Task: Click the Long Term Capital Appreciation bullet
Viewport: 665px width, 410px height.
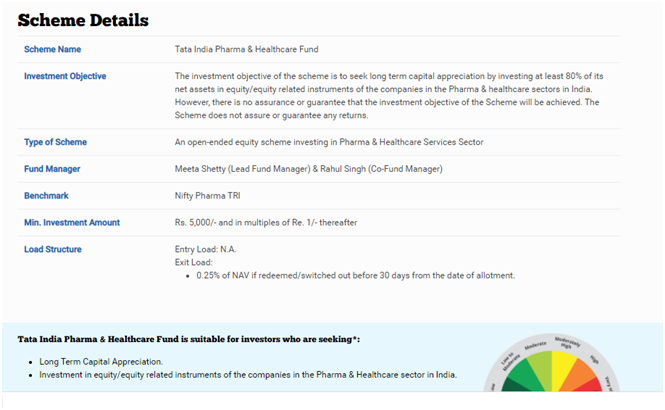Action: tap(101, 362)
